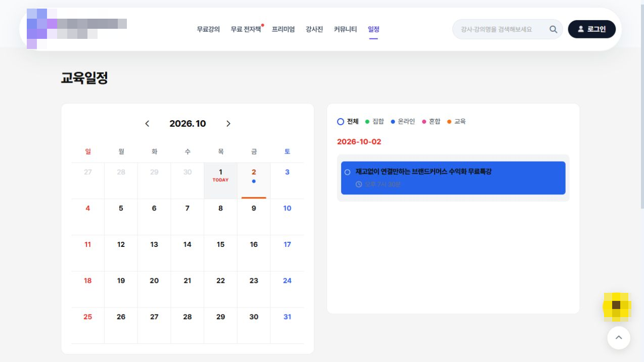
Task: Select October 30 on the calendar
Action: (x=254, y=326)
